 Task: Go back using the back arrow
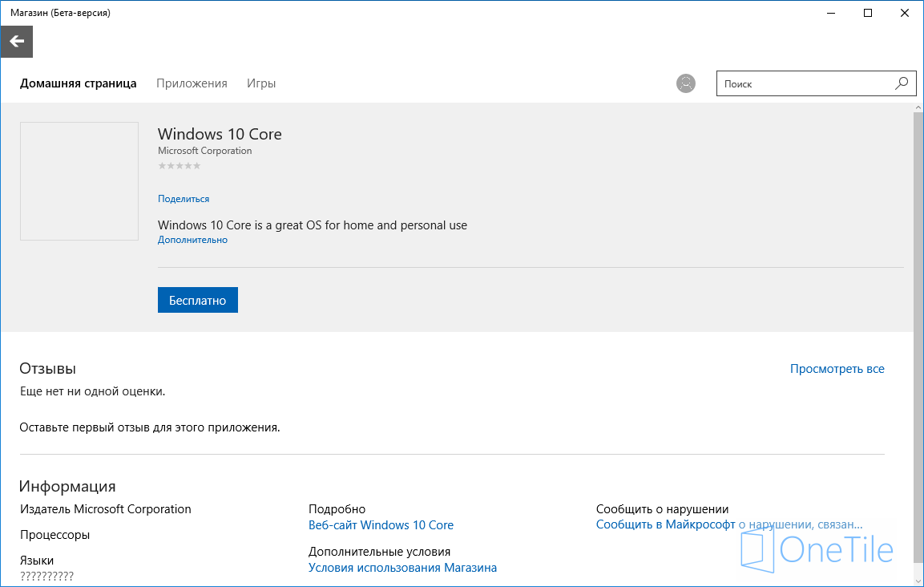[x=17, y=41]
